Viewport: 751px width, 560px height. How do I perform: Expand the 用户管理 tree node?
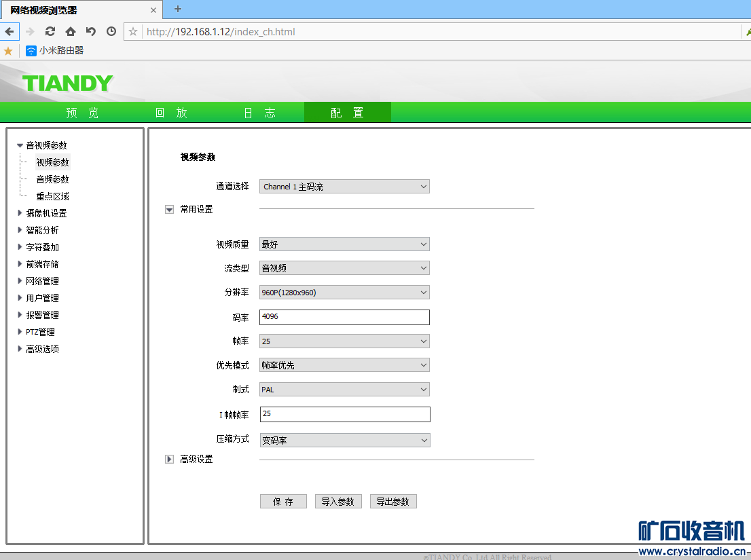(20, 298)
